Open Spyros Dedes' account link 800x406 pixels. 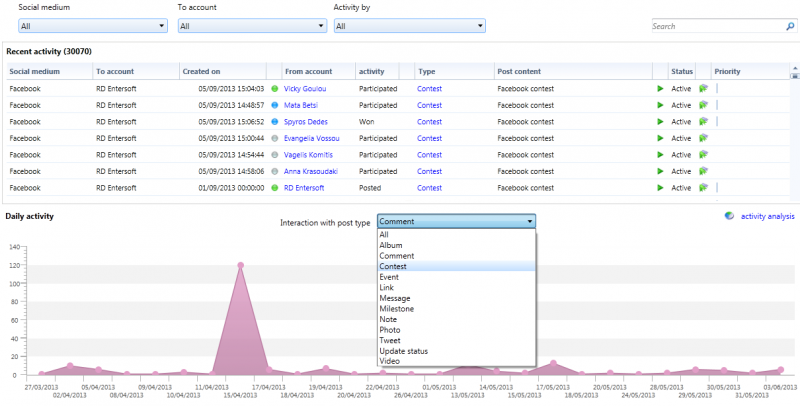[x=306, y=122]
